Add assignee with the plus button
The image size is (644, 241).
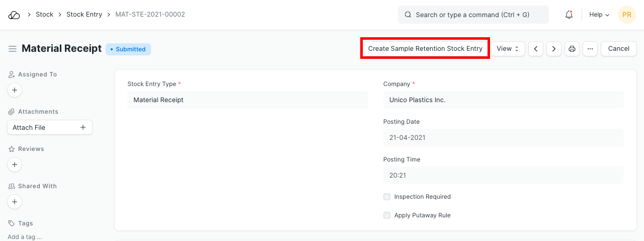click(15, 91)
